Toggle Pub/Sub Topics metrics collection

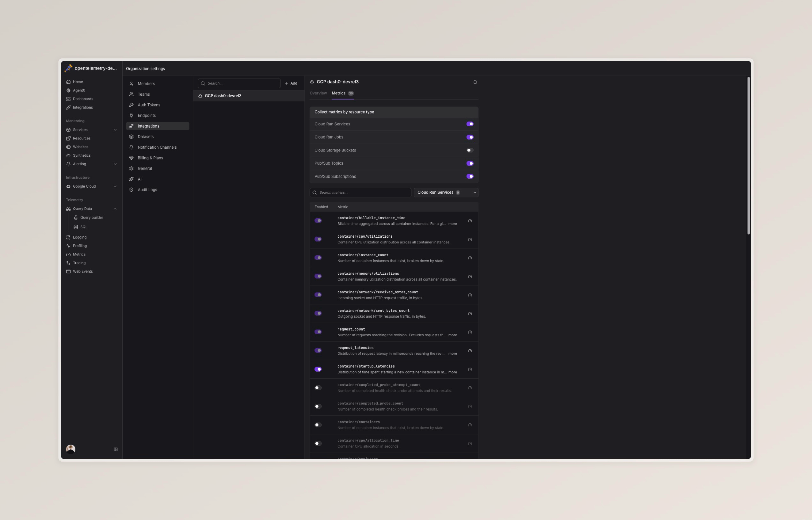coord(470,163)
